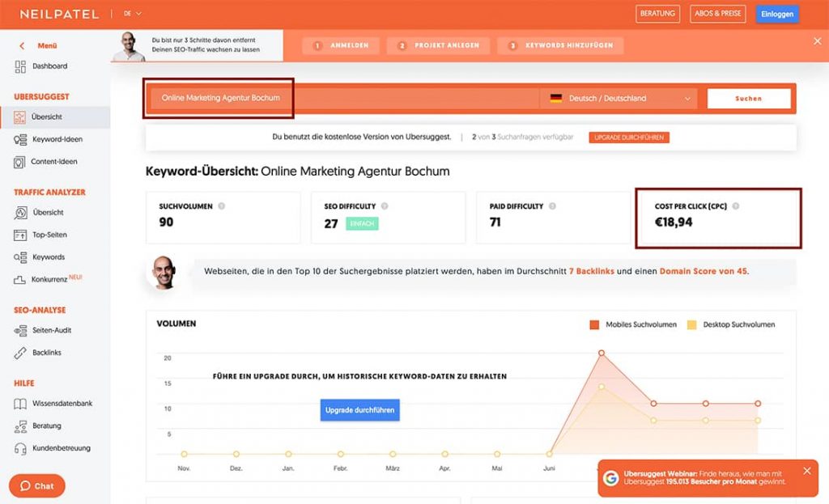Click the German flag icon
The width and height of the screenshot is (829, 504).
[x=555, y=98]
